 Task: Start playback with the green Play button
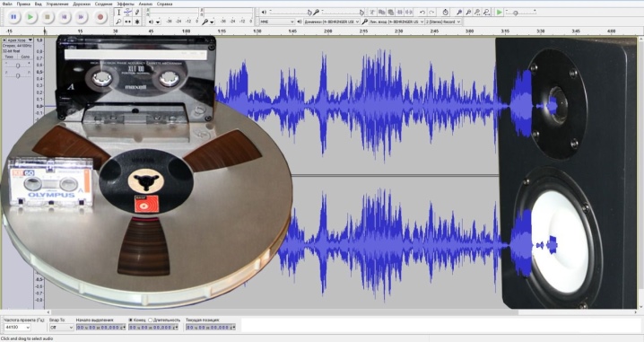pyautogui.click(x=30, y=17)
